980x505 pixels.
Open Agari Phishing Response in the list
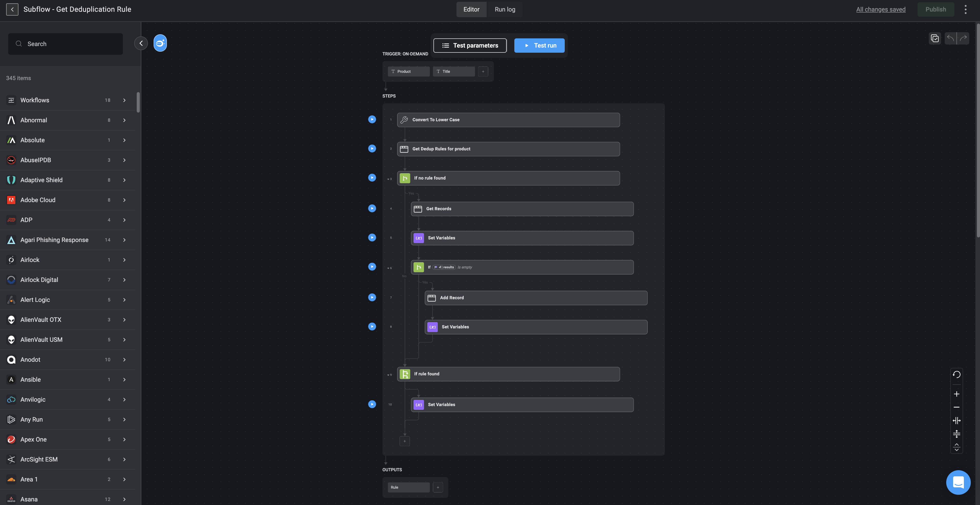click(68, 240)
